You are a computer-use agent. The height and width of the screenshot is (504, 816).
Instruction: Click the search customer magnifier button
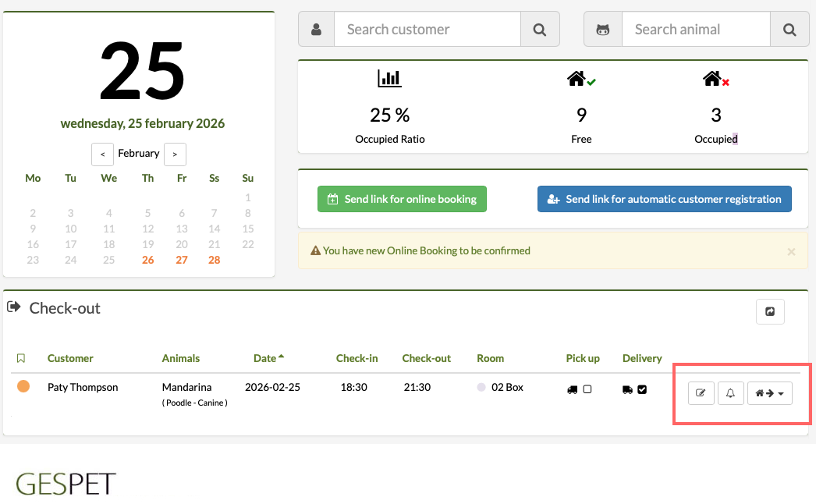pyautogui.click(x=540, y=30)
